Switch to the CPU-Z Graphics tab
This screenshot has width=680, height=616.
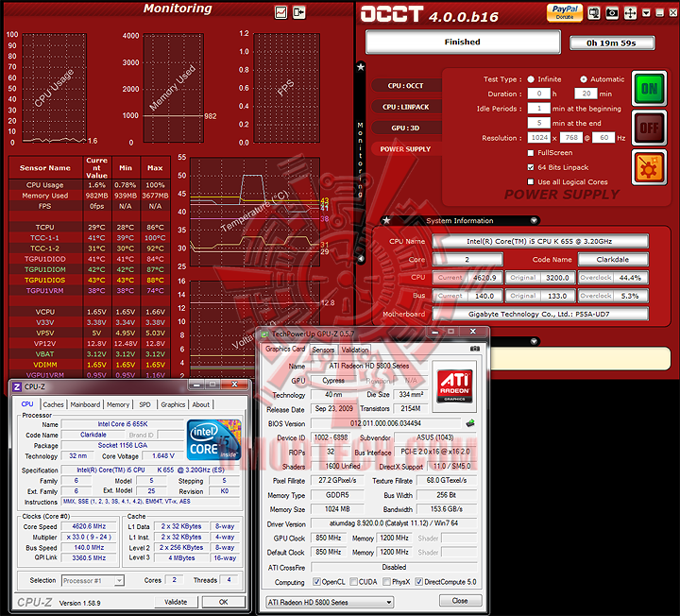coord(173,404)
